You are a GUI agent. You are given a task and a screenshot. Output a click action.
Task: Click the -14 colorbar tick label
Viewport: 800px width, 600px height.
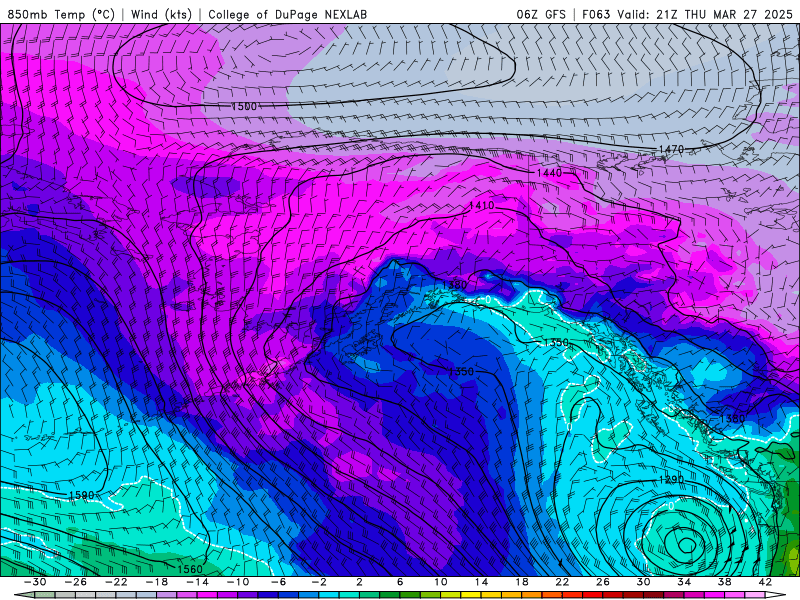(x=197, y=582)
